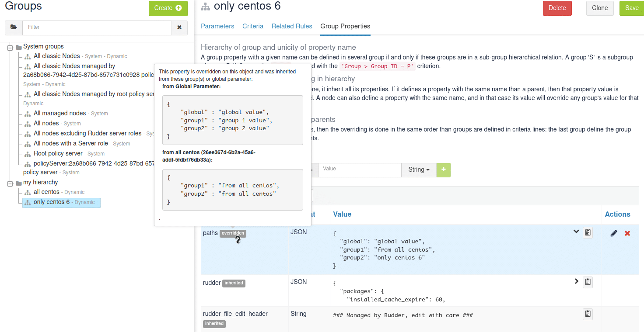Delete the paths property with red X
The width and height of the screenshot is (644, 332).
point(627,233)
